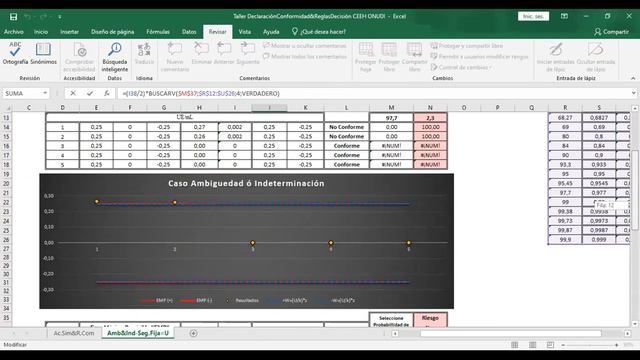Click the Save icon in quick access toolbar
The height and width of the screenshot is (360, 640).
13,16
